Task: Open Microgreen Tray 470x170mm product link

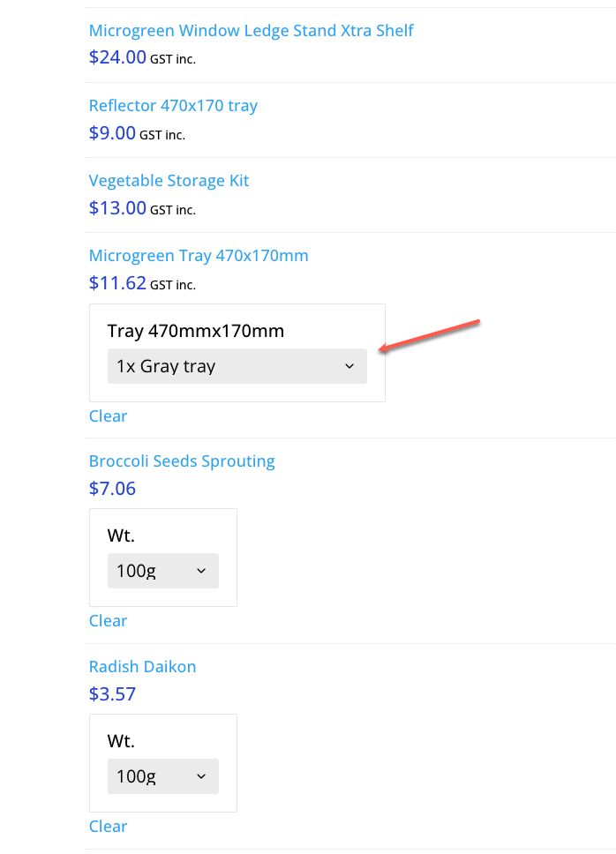Action: (199, 256)
